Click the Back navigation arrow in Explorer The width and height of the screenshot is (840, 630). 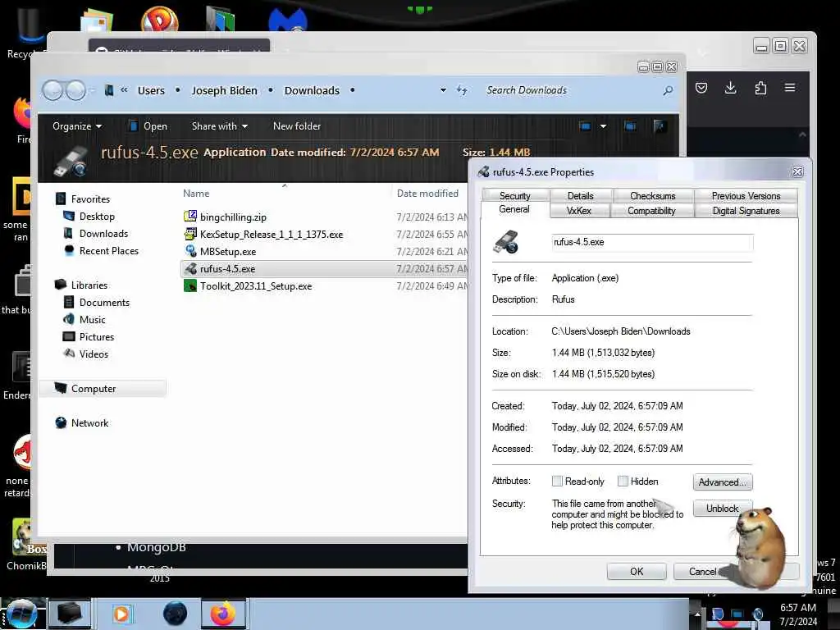[52, 90]
